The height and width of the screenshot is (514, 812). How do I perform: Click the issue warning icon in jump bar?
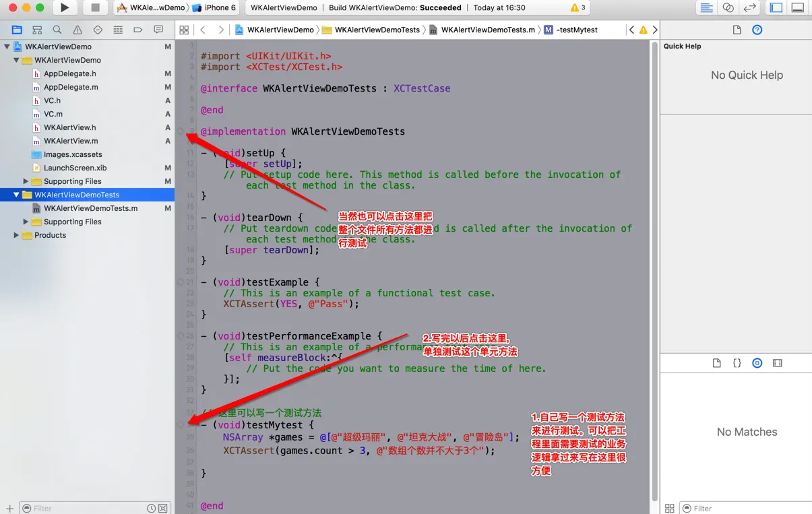tap(643, 30)
